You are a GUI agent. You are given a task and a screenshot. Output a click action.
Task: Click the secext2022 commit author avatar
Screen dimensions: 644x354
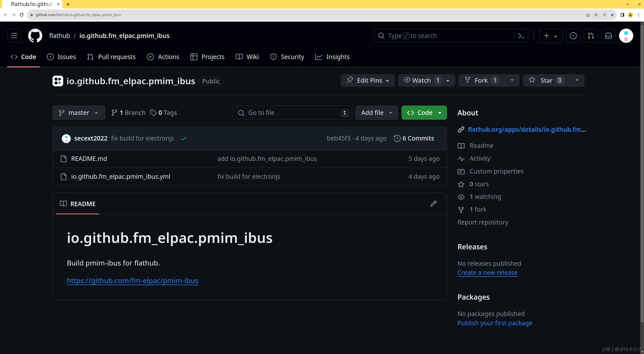pyautogui.click(x=66, y=138)
